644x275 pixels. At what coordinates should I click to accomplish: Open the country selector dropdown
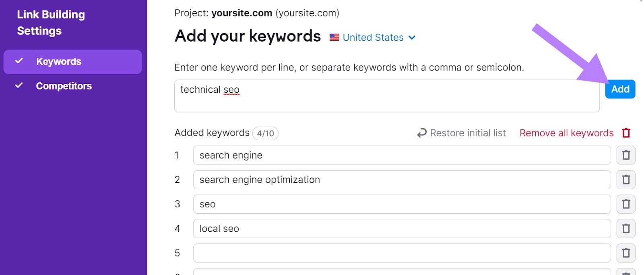click(412, 37)
